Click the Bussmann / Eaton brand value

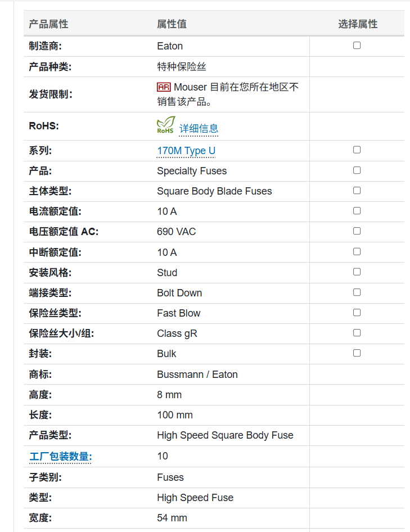coord(197,375)
